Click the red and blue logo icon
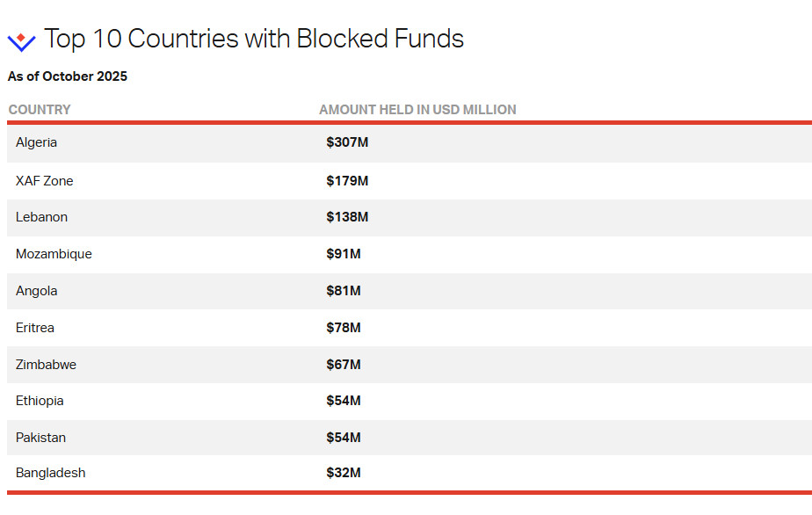 [21, 40]
